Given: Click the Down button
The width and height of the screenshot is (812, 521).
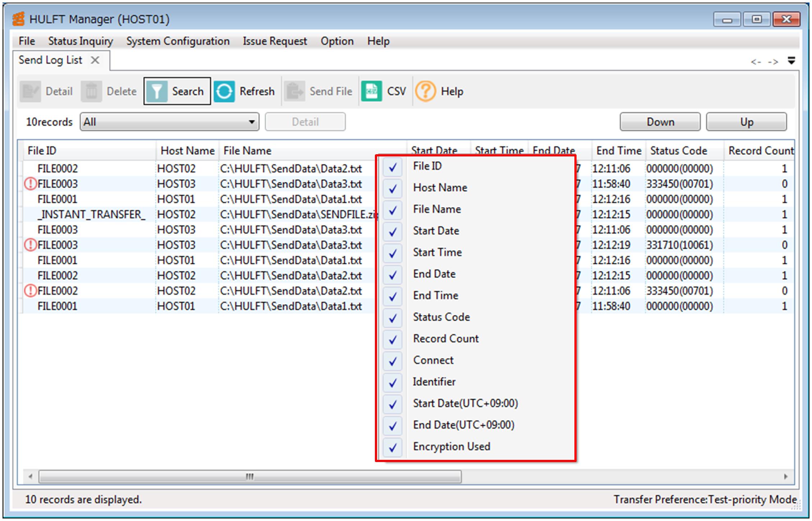Looking at the screenshot, I should pyautogui.click(x=660, y=122).
